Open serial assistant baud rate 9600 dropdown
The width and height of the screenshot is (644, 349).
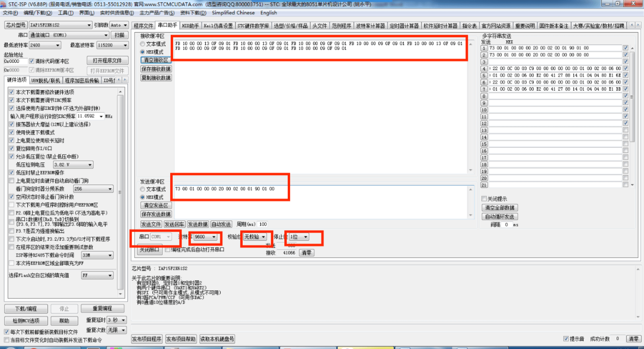coord(214,237)
